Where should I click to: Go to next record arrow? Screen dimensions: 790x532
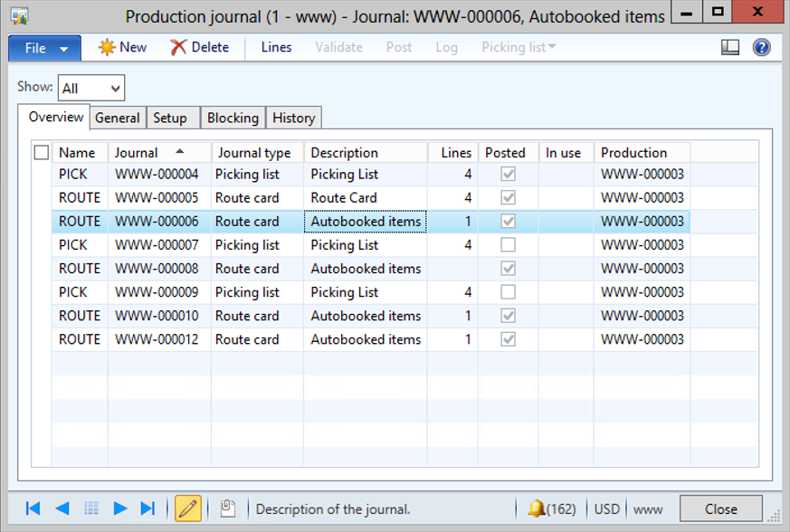click(119, 508)
